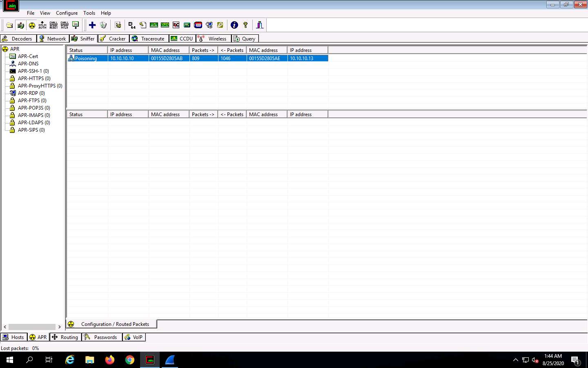This screenshot has width=588, height=368.
Task: Click the blue plus Add to list icon
Action: coord(92,25)
